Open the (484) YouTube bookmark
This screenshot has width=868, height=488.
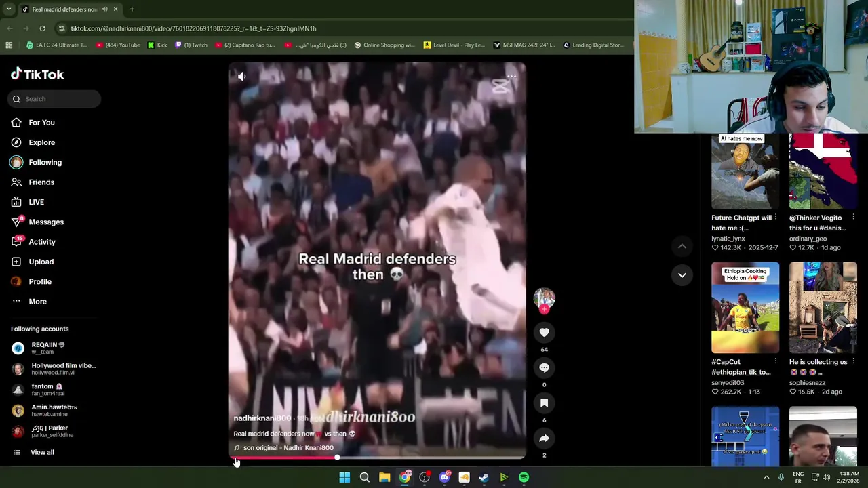point(118,45)
